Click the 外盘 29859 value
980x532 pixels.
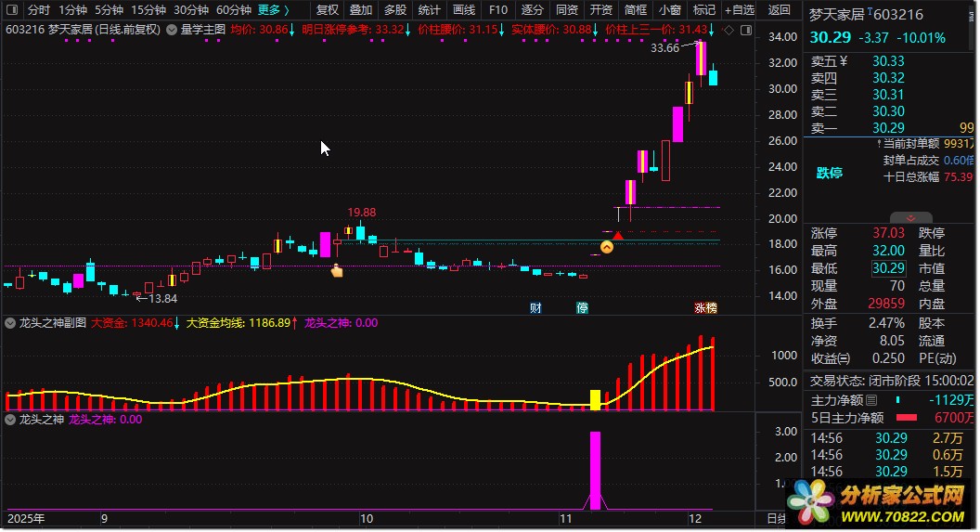coord(886,304)
